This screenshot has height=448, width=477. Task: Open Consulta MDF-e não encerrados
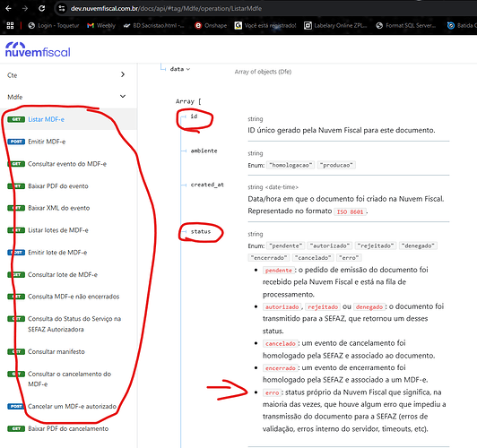tap(74, 297)
